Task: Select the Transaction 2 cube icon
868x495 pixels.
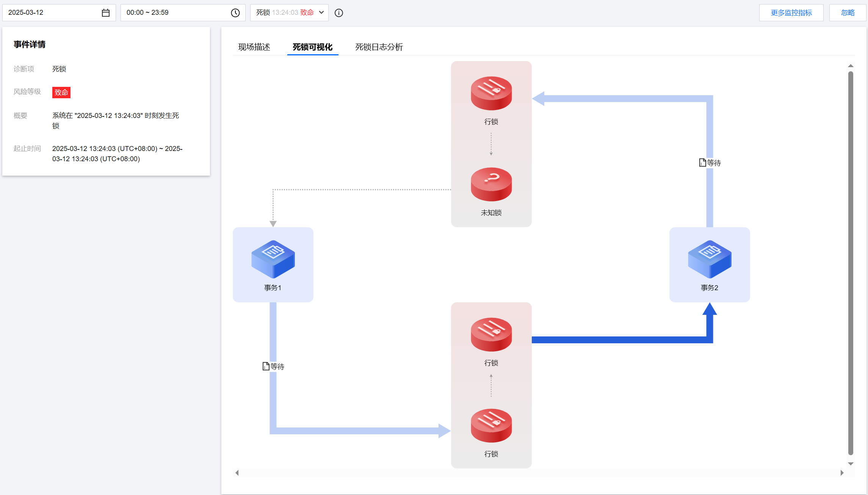Action: coord(710,259)
